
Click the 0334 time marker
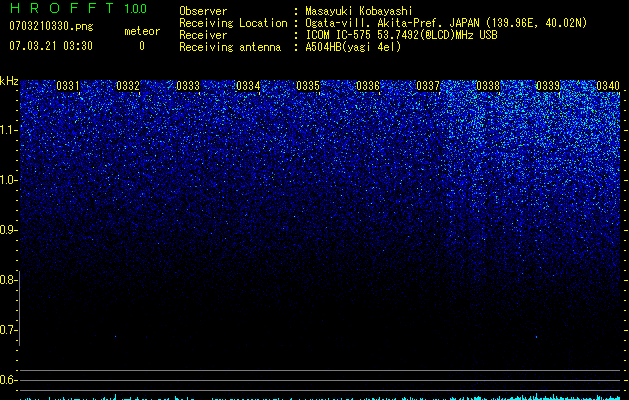pyautogui.click(x=248, y=86)
